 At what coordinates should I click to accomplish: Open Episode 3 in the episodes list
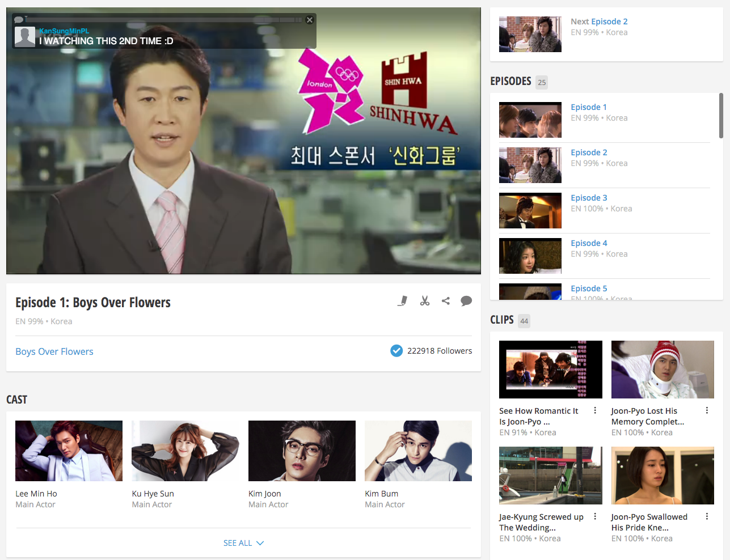589,198
